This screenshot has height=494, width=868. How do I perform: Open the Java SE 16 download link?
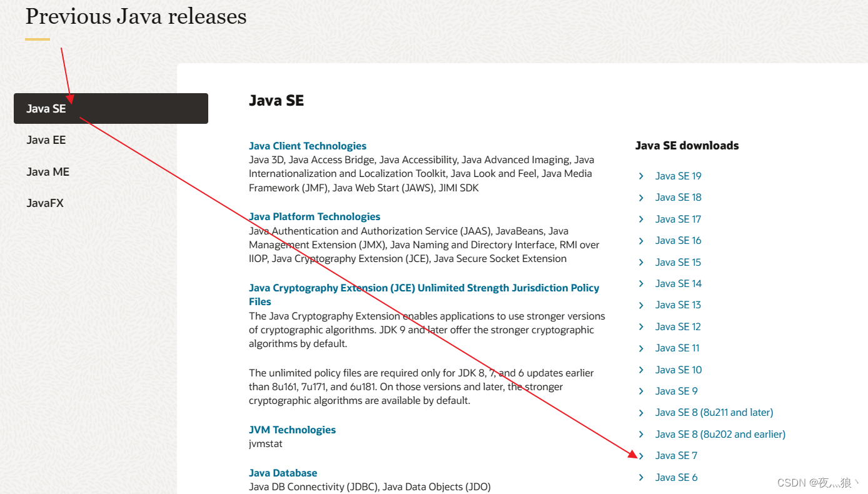point(679,240)
